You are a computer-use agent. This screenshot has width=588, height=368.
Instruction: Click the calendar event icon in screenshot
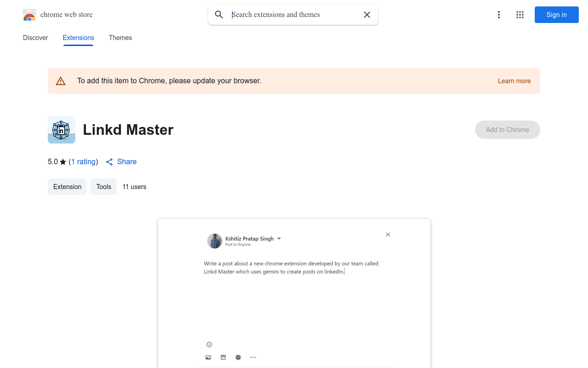[223, 357]
